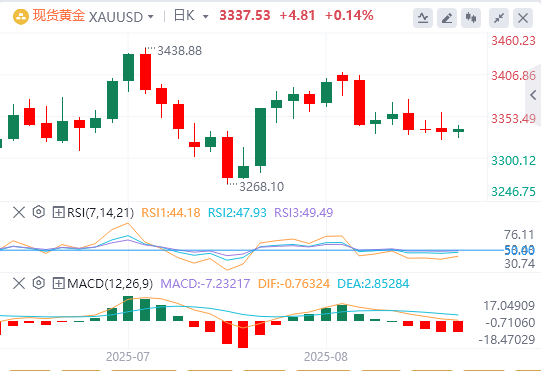This screenshot has height=371, width=541.
Task: Select the 3268.10 low price label
Action: [262, 187]
